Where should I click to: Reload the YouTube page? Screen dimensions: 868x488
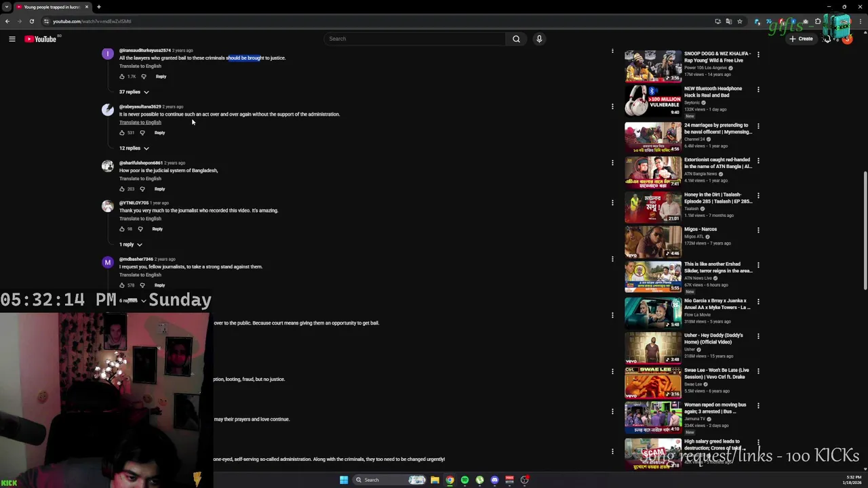[31, 21]
